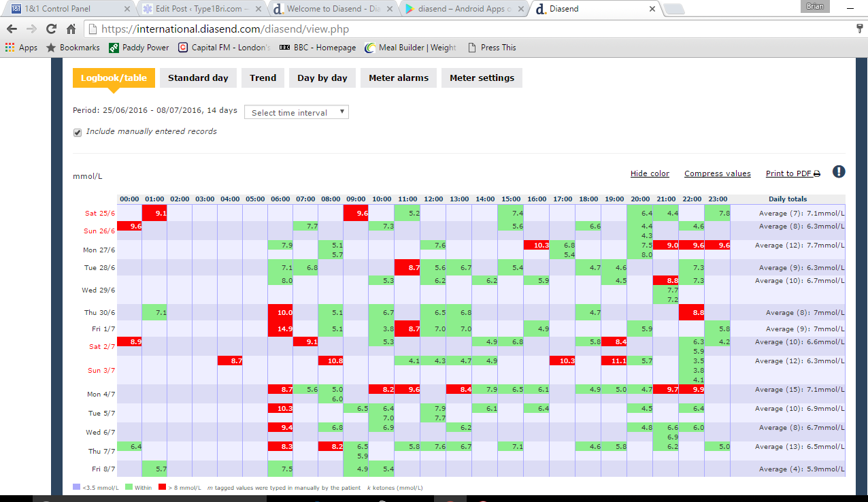868x502 pixels.
Task: Click the Hide color link
Action: tap(650, 173)
